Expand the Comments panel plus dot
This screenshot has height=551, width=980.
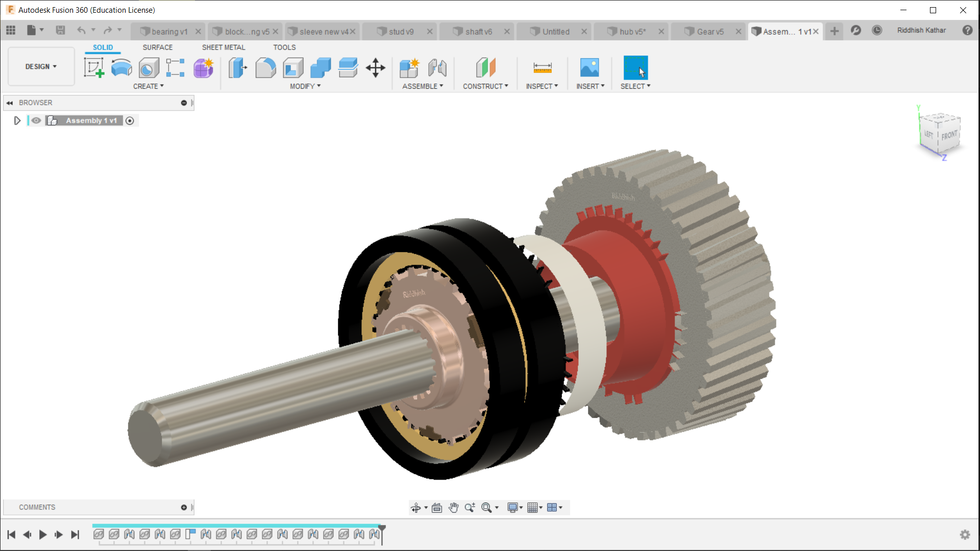tap(184, 507)
